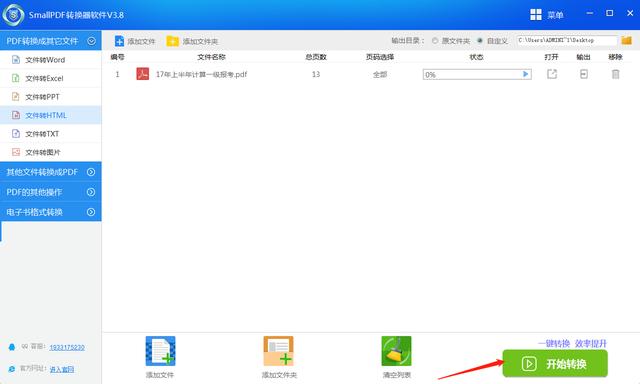Click 编号 column header
The height and width of the screenshot is (384, 640).
coord(117,57)
